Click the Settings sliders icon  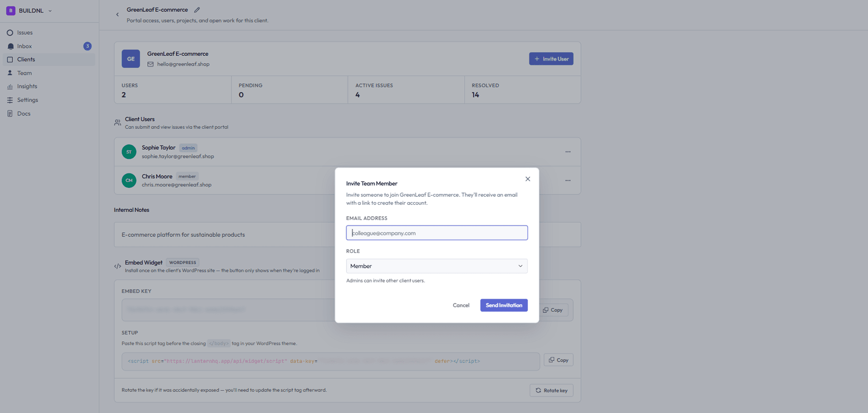coord(10,100)
